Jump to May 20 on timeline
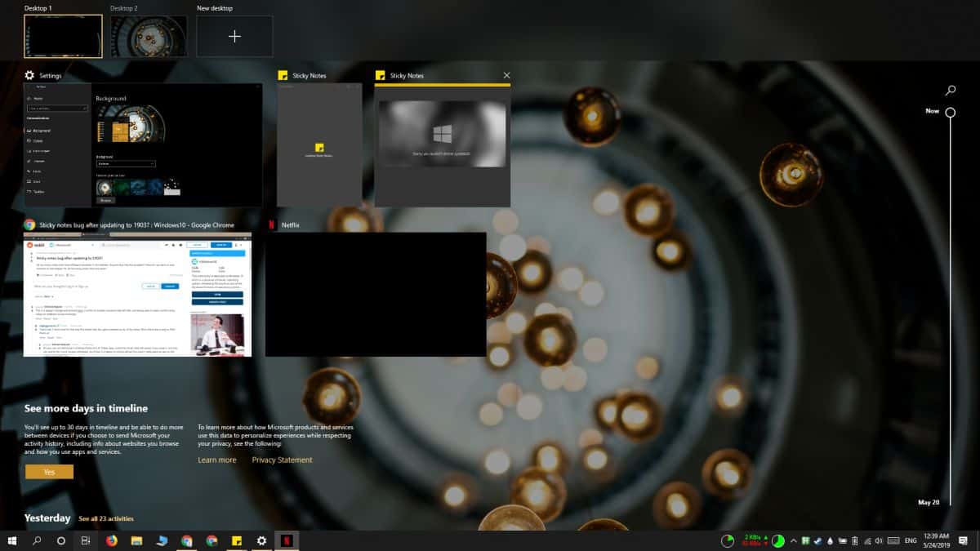 coord(929,502)
